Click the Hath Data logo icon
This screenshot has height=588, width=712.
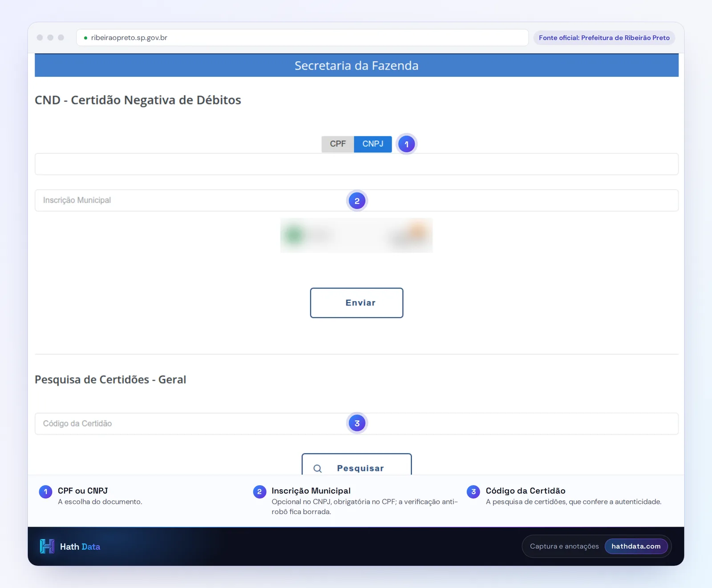pos(47,546)
